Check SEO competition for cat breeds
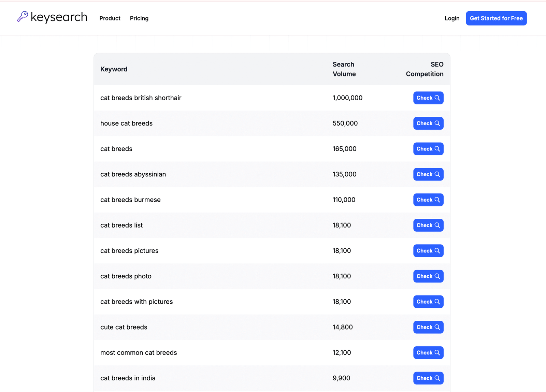The height and width of the screenshot is (392, 546). point(428,149)
